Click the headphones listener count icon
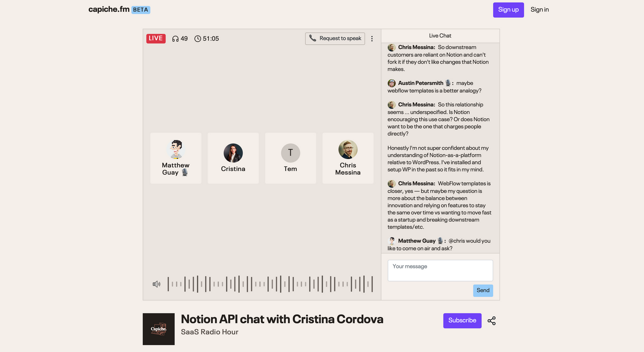This screenshot has width=644, height=352. (175, 39)
